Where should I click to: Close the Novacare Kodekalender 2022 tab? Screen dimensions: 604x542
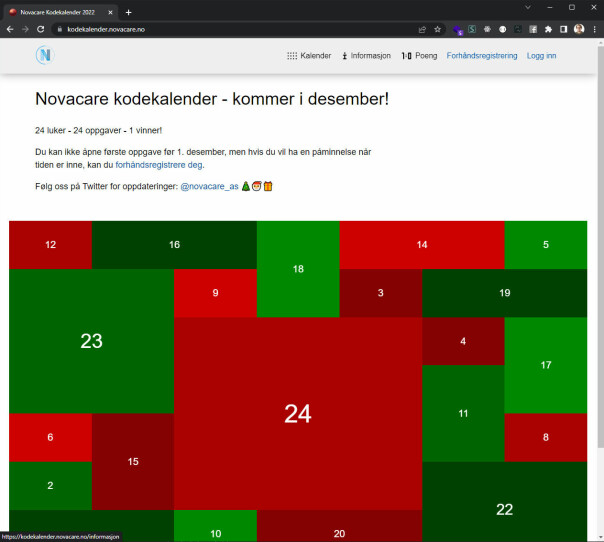pyautogui.click(x=111, y=12)
